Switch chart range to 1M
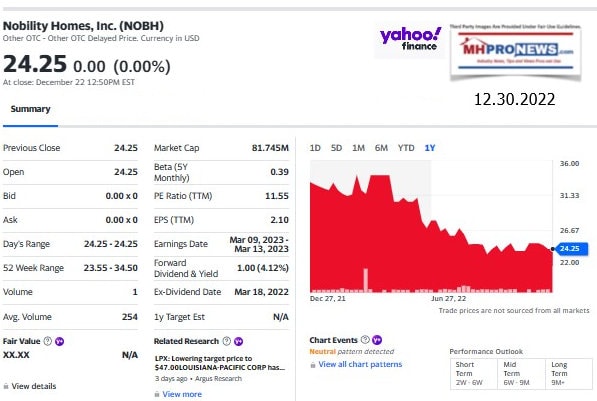Image resolution: width=597 pixels, height=401 pixels. [x=358, y=148]
